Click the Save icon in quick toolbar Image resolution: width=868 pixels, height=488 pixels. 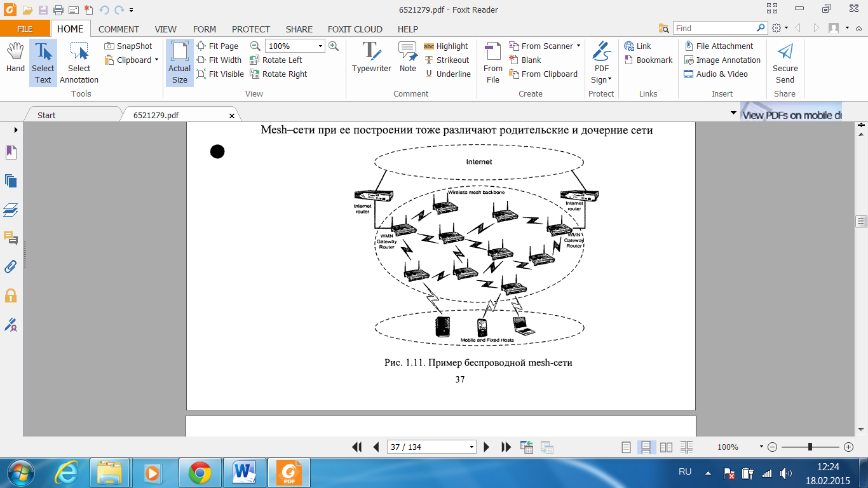click(43, 10)
